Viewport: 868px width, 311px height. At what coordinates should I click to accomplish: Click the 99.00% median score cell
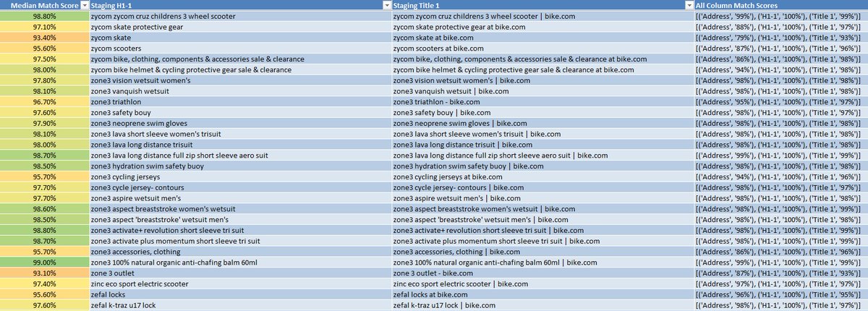pyautogui.click(x=45, y=263)
